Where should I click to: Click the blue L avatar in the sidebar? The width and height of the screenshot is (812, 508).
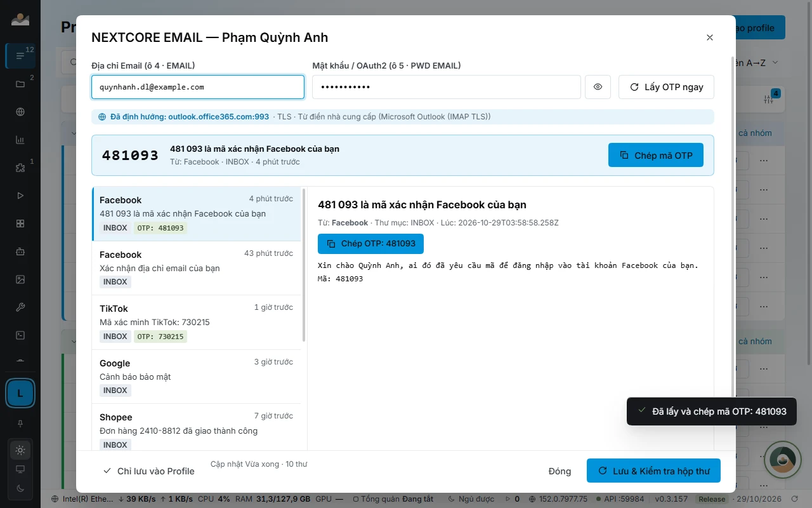(x=20, y=393)
